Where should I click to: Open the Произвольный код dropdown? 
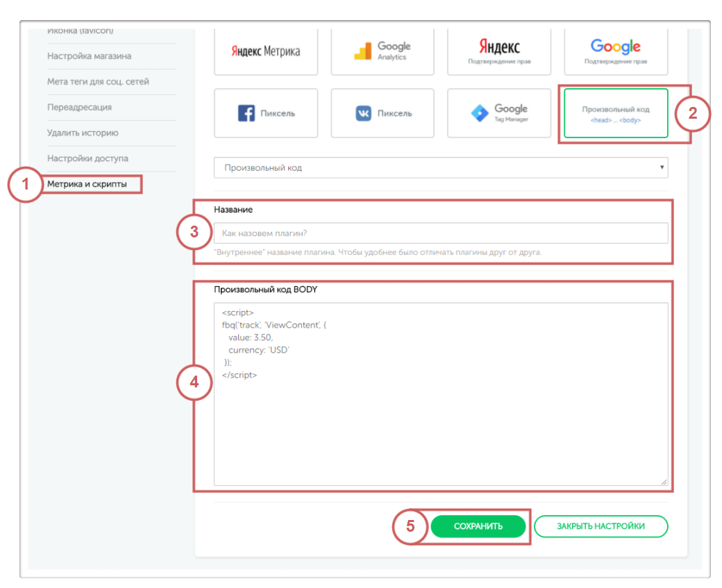coord(441,167)
